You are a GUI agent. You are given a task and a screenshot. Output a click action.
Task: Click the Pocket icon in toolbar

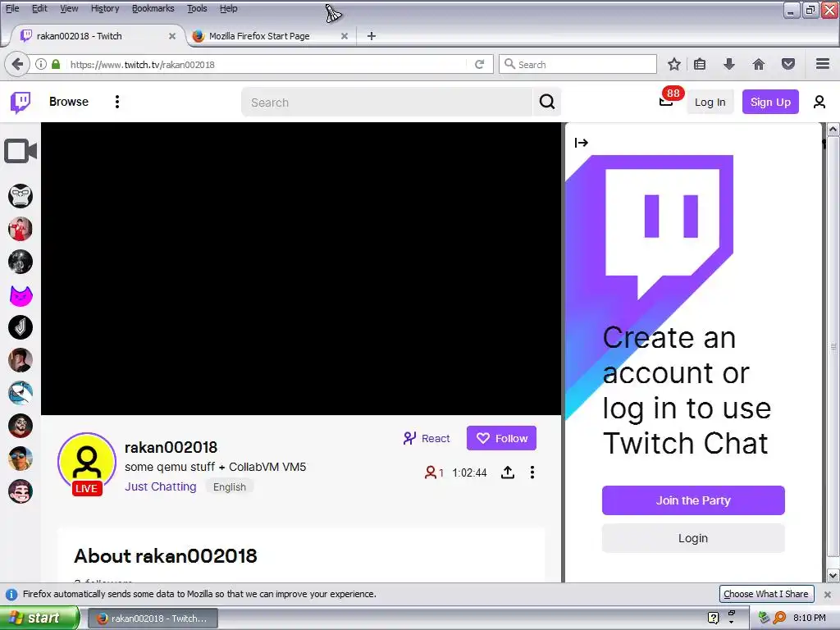(788, 64)
